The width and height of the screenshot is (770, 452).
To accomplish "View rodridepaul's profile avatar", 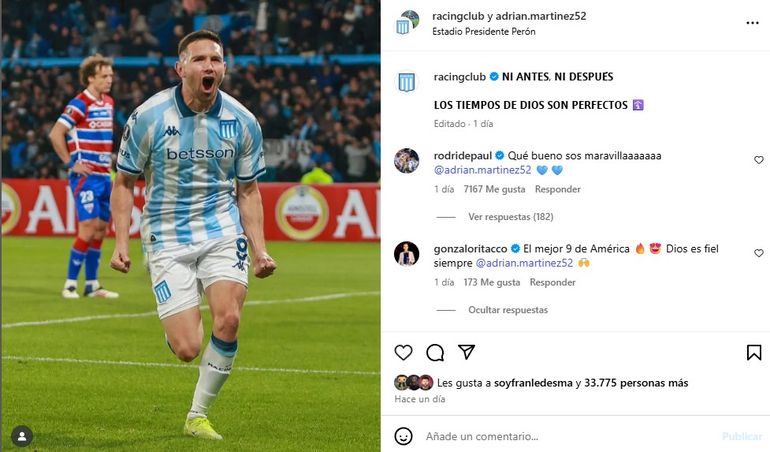I will 407,161.
